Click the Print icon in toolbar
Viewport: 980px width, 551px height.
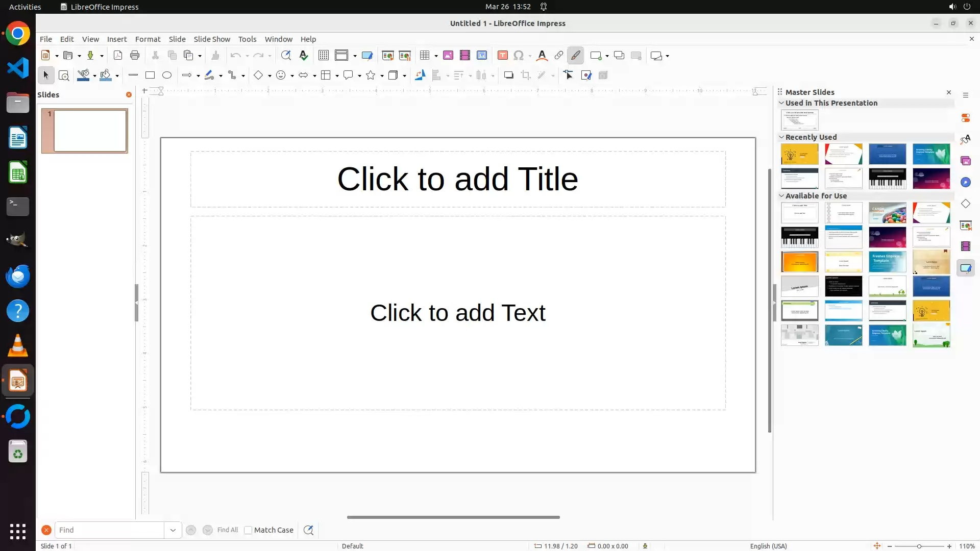pyautogui.click(x=135, y=56)
